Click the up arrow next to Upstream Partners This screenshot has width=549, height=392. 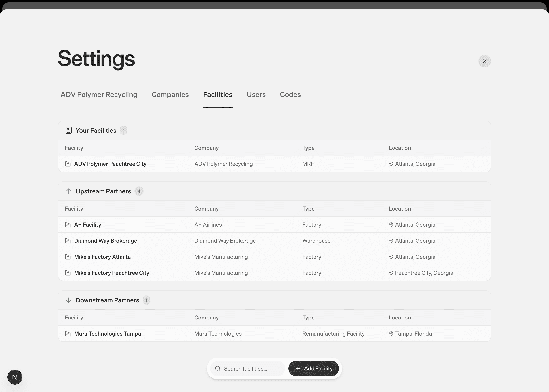pos(69,191)
